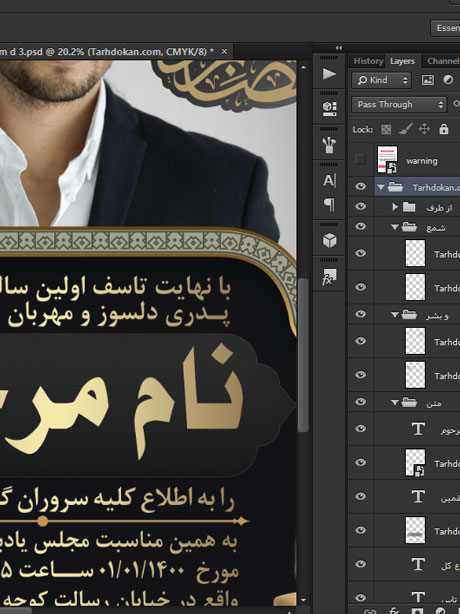Select the warning layer thumbnail
The width and height of the screenshot is (460, 614).
click(x=387, y=159)
